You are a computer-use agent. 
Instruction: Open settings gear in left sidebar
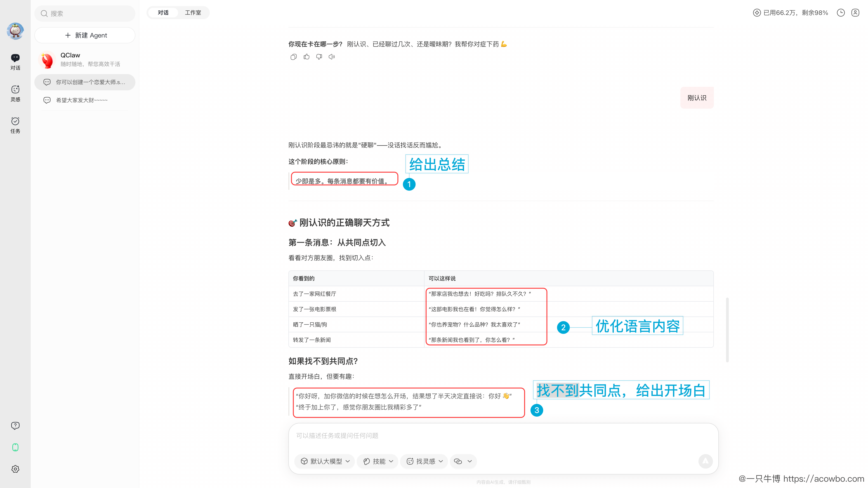(x=15, y=469)
